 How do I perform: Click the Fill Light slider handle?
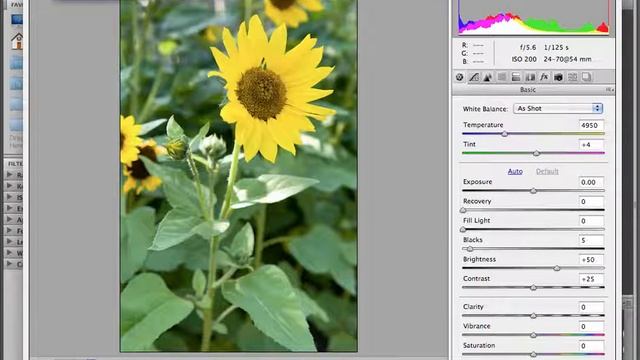coord(463,230)
